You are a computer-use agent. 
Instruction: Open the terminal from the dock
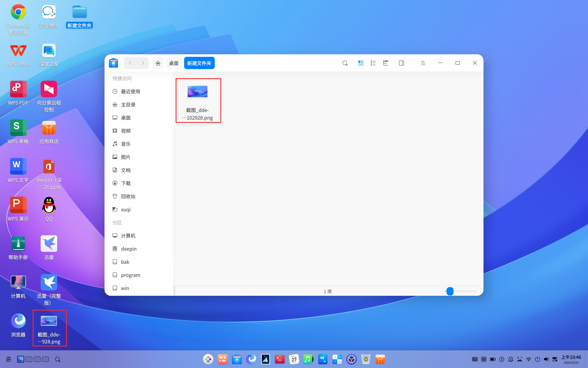click(x=280, y=359)
